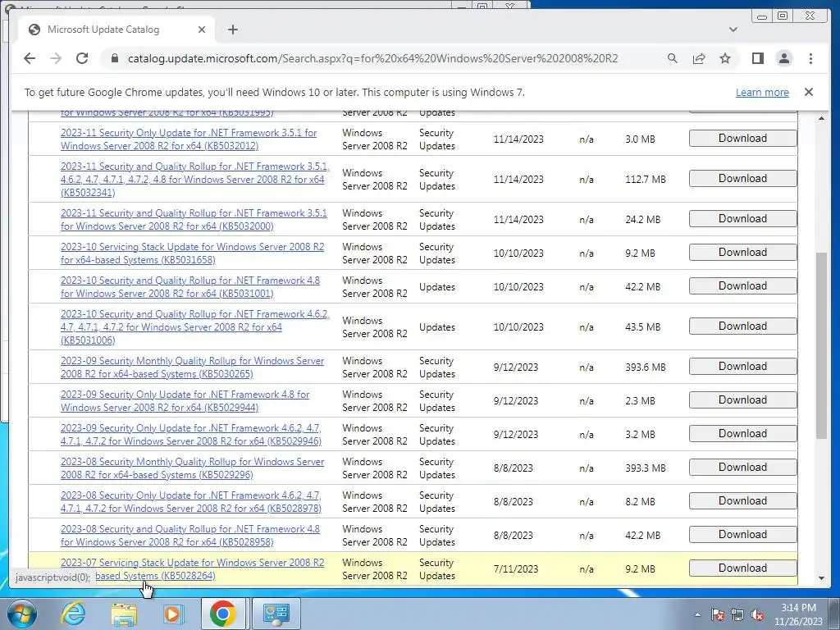The height and width of the screenshot is (630, 840).
Task: Bookmark this page with the star icon
Action: (x=725, y=58)
